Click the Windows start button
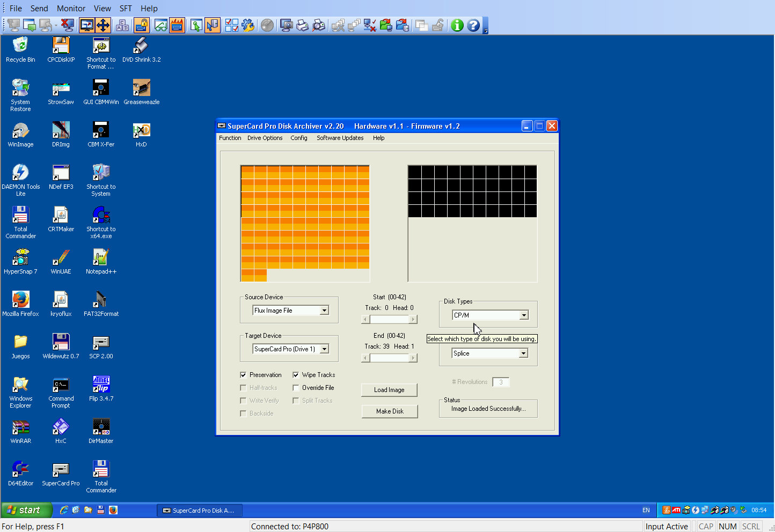 26,510
